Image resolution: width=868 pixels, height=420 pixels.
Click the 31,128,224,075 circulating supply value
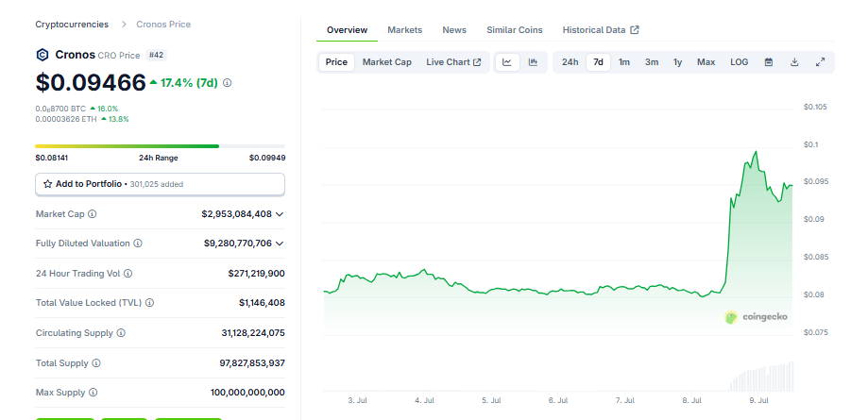(x=253, y=333)
